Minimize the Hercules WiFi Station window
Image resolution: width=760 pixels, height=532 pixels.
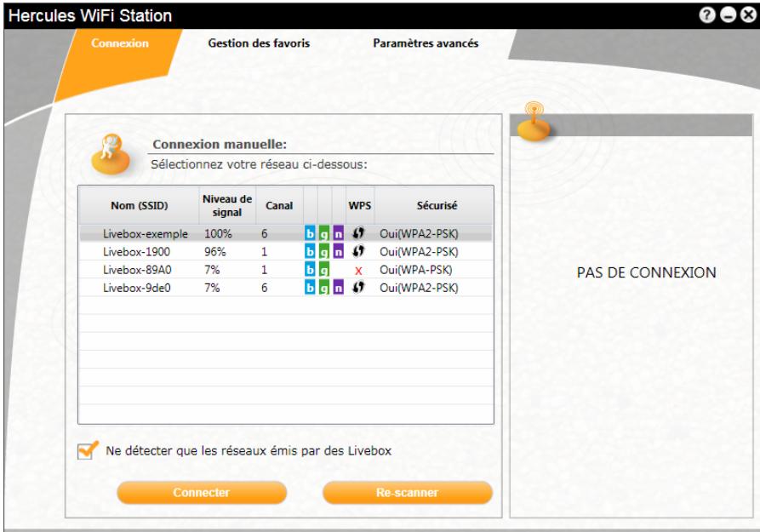pos(728,15)
